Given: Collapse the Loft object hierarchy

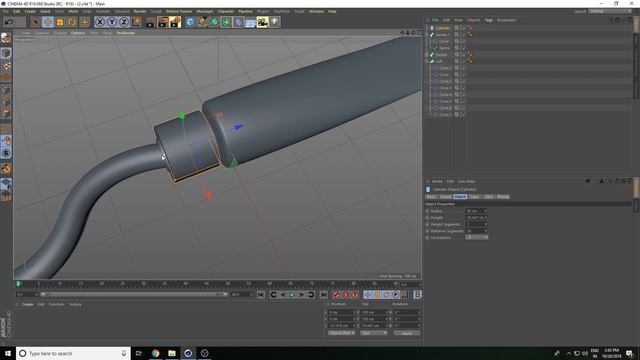Looking at the screenshot, I should [x=427, y=61].
